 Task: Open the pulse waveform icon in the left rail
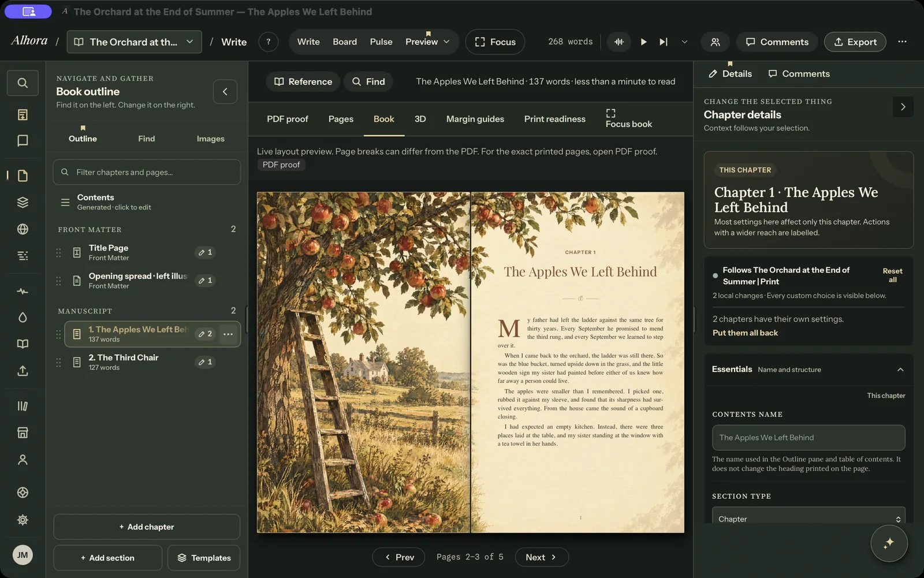pyautogui.click(x=23, y=292)
